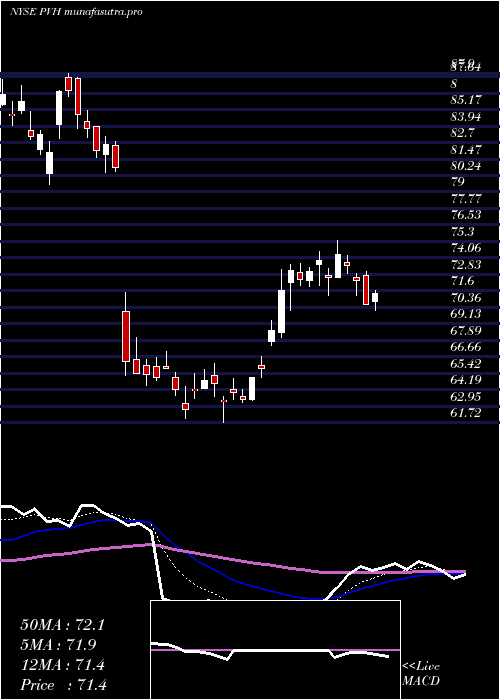Image resolution: width=500 pixels, height=700 pixels.
Task: Click the 62.95 price axis label
Action: (x=467, y=396)
